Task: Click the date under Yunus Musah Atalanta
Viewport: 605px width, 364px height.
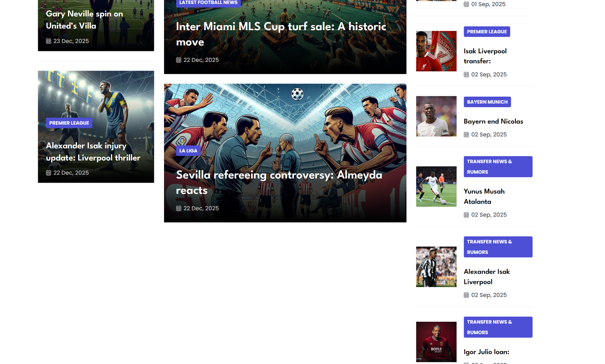Action: [489, 215]
